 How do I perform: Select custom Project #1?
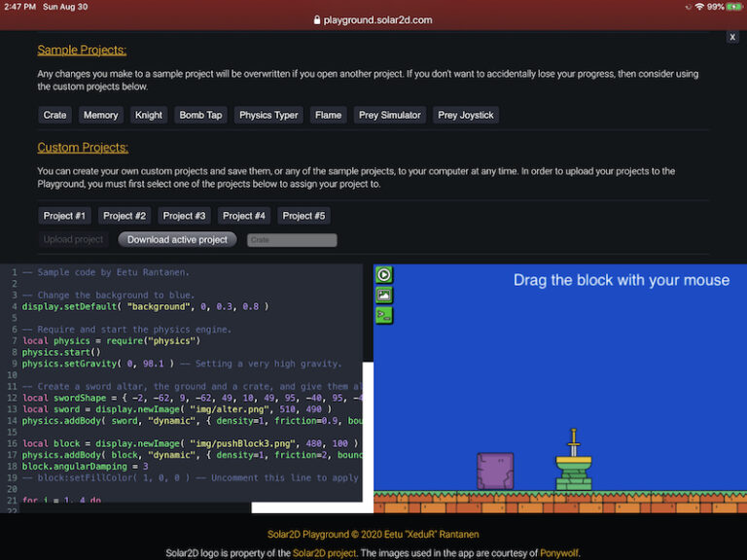click(x=64, y=216)
